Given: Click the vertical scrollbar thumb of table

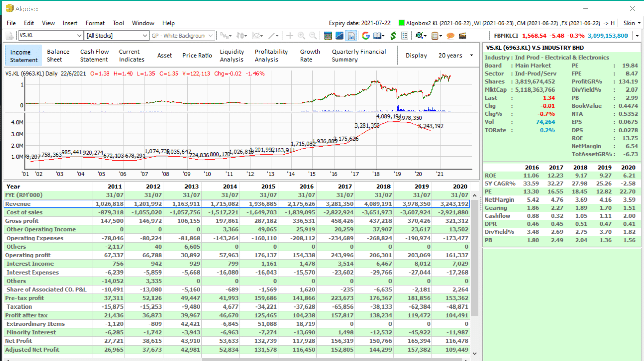Looking at the screenshot, I should click(x=474, y=257).
